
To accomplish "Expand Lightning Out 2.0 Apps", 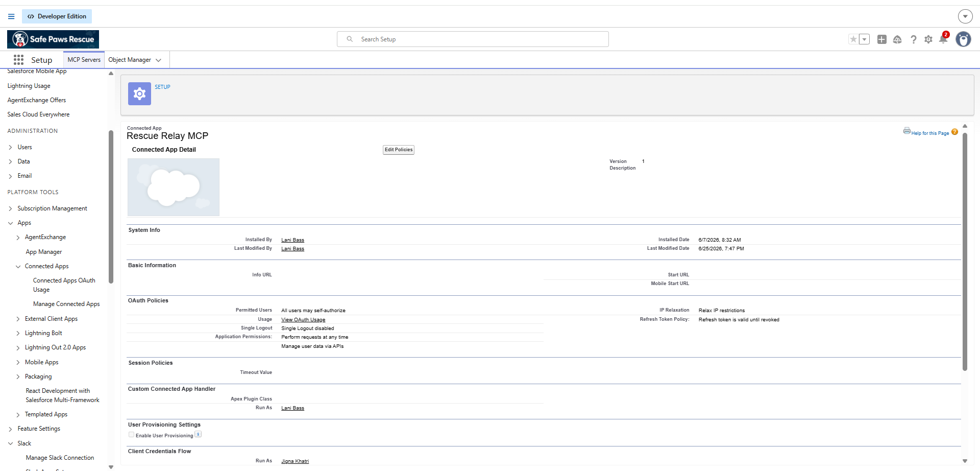I will tap(18, 348).
